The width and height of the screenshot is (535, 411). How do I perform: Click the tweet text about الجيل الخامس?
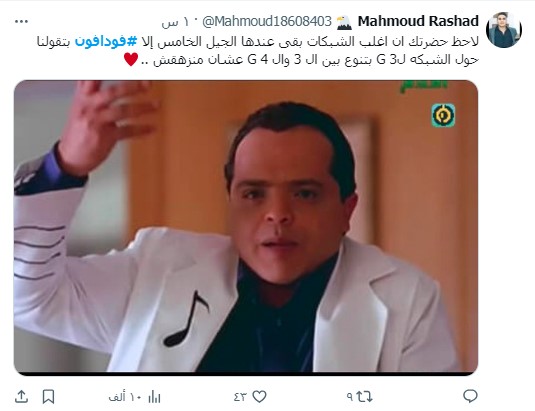258,50
